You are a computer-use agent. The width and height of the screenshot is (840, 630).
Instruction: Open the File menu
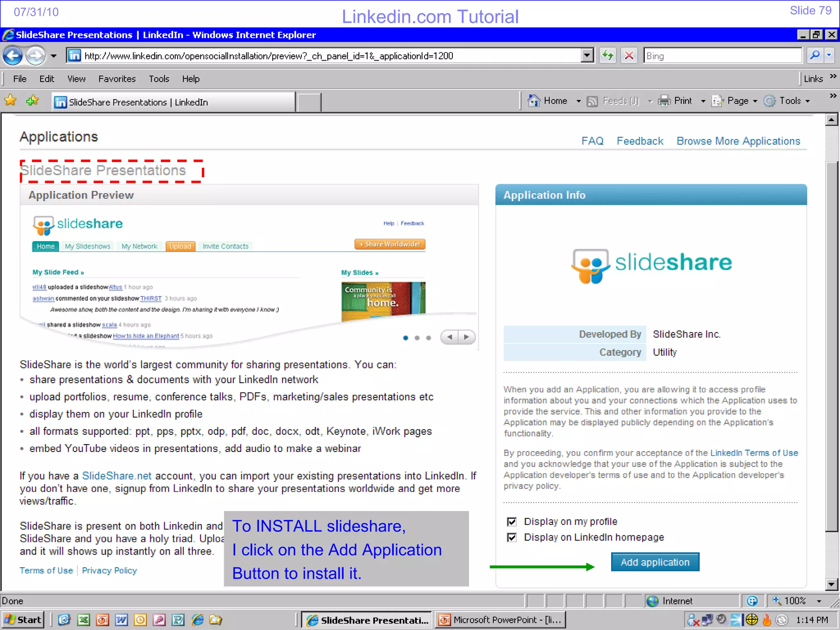(x=20, y=79)
